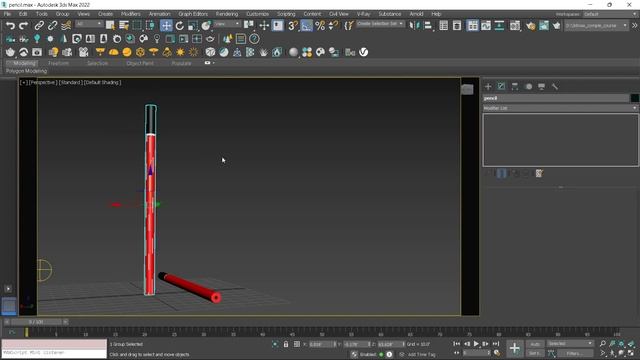Screen dimensions: 640x360
Task: Open the Create Selection Set dropdown
Action: point(380,24)
